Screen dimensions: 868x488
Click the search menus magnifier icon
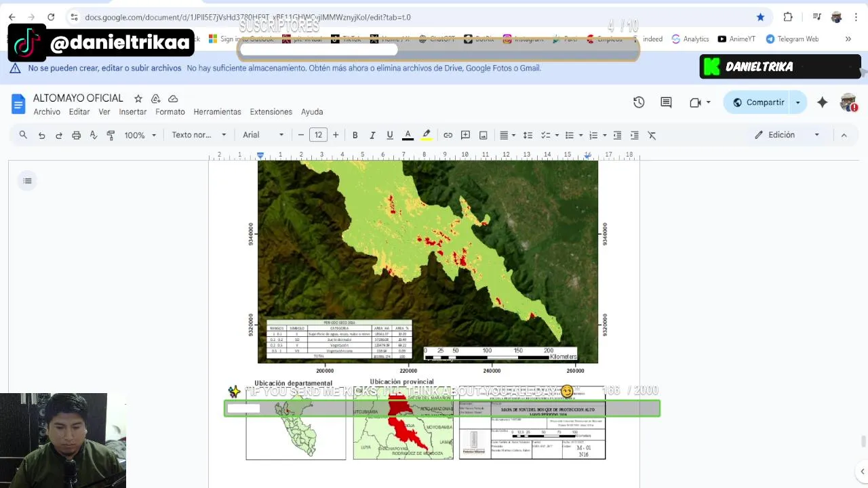pyautogui.click(x=23, y=135)
